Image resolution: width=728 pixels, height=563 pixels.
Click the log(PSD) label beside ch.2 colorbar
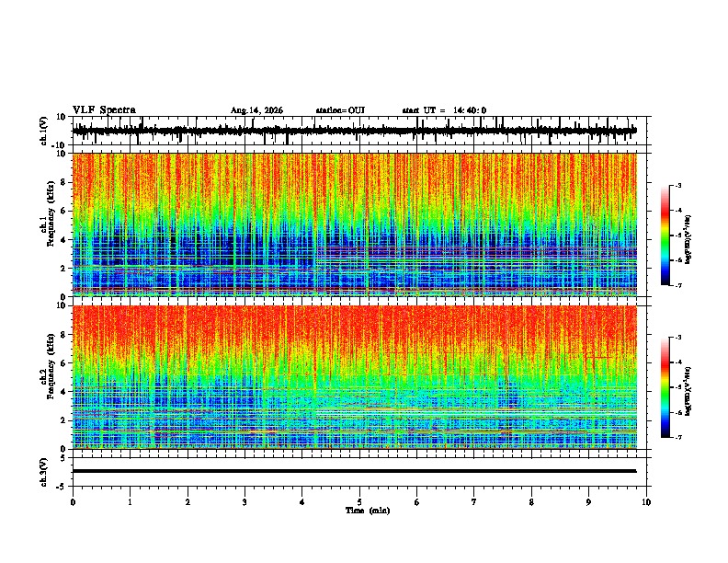click(x=688, y=391)
